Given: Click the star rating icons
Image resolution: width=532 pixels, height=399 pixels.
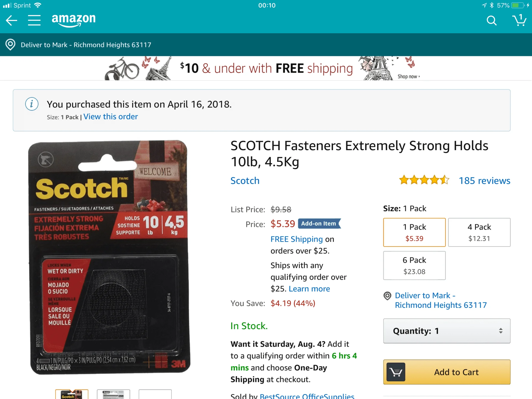Looking at the screenshot, I should [x=424, y=180].
